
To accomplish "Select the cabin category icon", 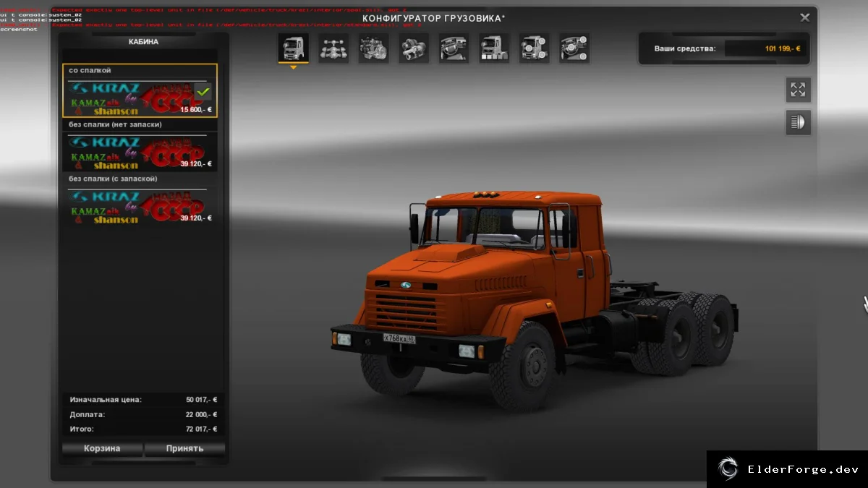I will pyautogui.click(x=294, y=48).
